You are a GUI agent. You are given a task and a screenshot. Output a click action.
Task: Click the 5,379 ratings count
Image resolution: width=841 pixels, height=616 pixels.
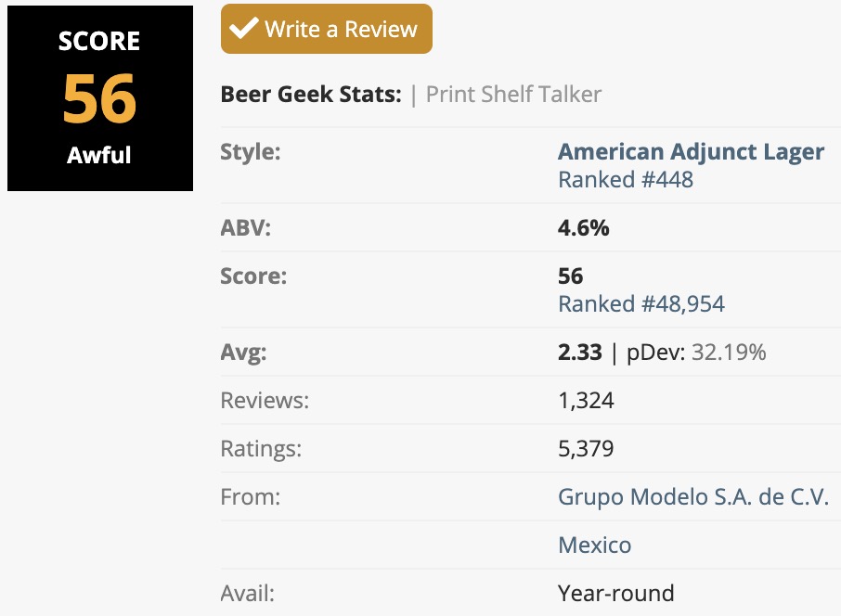pyautogui.click(x=586, y=449)
